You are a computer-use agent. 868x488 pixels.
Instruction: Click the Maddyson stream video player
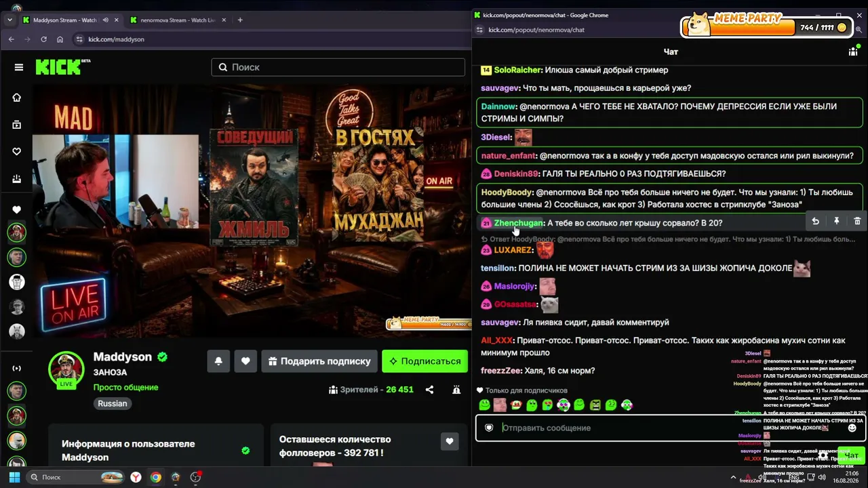point(252,209)
